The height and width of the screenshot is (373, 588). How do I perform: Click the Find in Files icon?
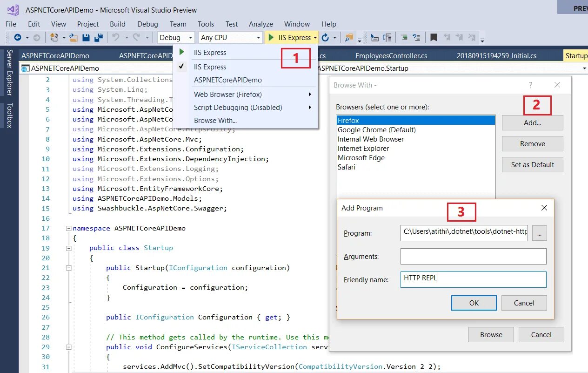(x=349, y=38)
